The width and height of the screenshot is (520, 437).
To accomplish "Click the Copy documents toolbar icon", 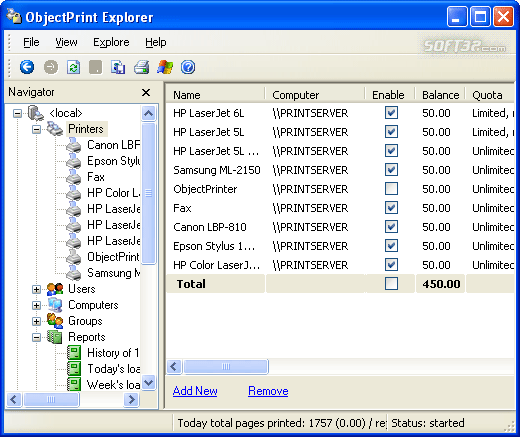I will click(118, 67).
